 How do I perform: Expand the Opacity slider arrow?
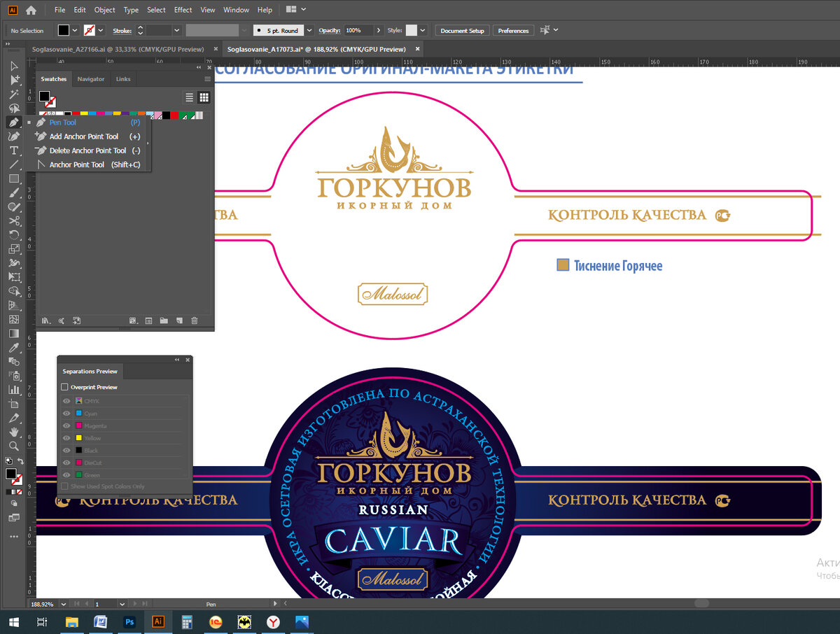[x=379, y=31]
